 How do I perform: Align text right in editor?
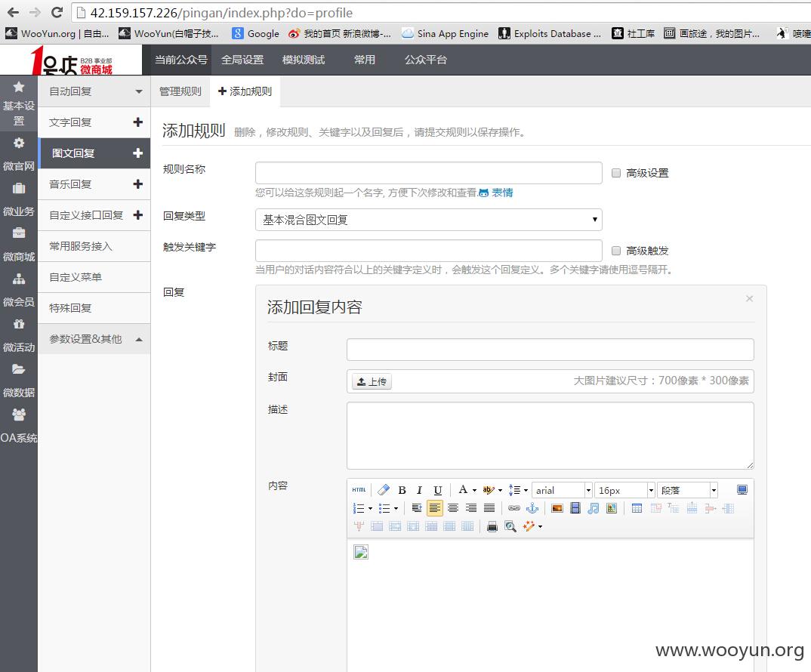pos(471,508)
